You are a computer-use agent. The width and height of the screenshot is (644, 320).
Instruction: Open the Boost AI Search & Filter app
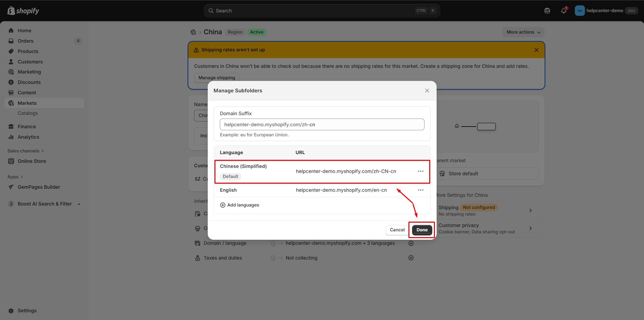pyautogui.click(x=11, y=203)
